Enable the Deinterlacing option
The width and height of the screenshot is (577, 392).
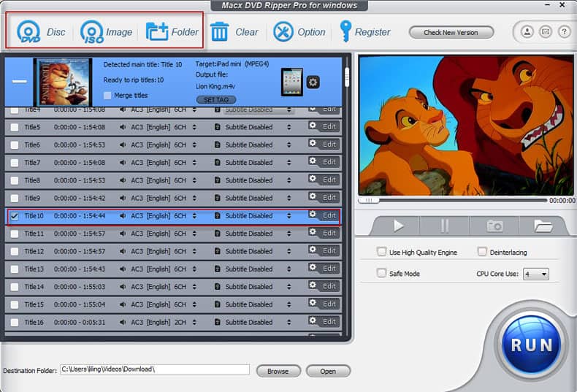click(482, 252)
